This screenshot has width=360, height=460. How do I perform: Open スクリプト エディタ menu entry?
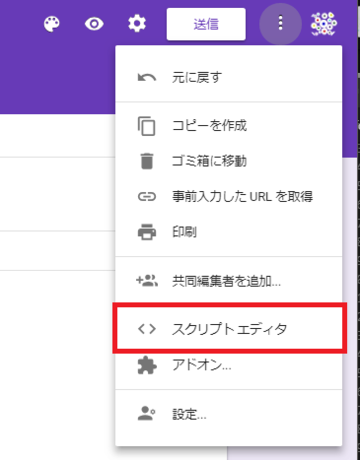click(x=229, y=329)
